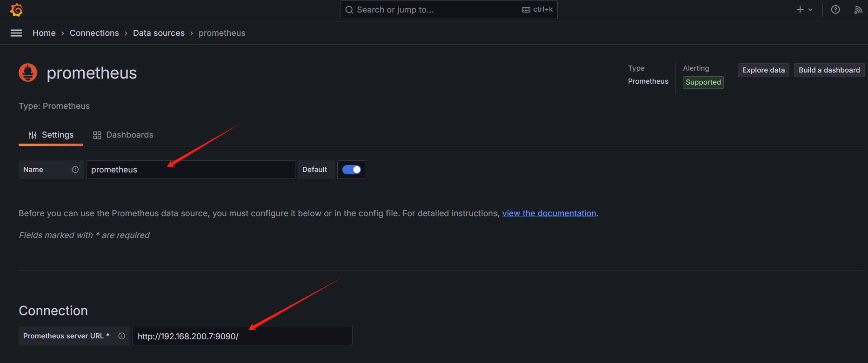Focus the Search or jump to box

click(449, 10)
